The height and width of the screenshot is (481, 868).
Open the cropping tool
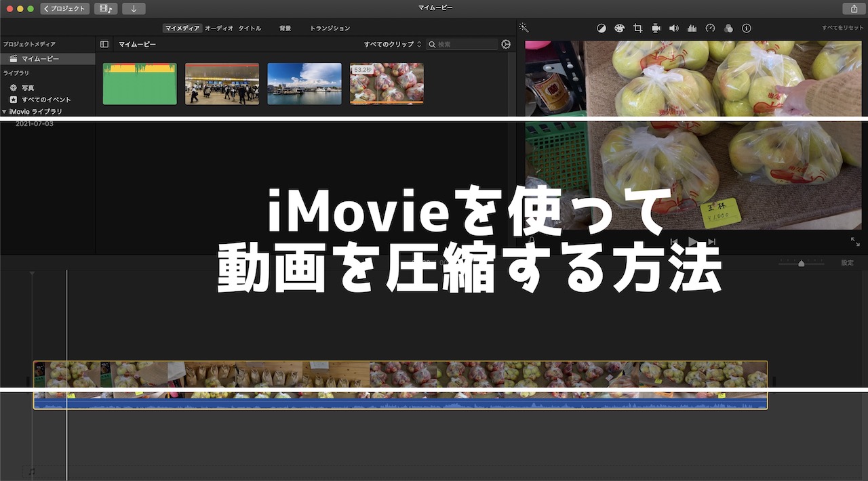(637, 28)
